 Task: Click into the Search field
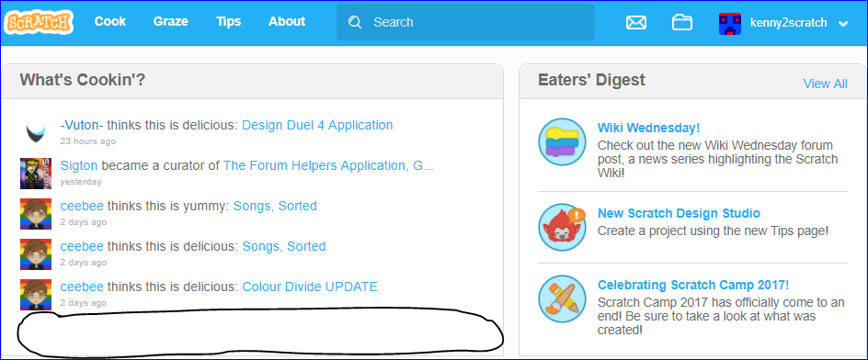click(x=465, y=22)
